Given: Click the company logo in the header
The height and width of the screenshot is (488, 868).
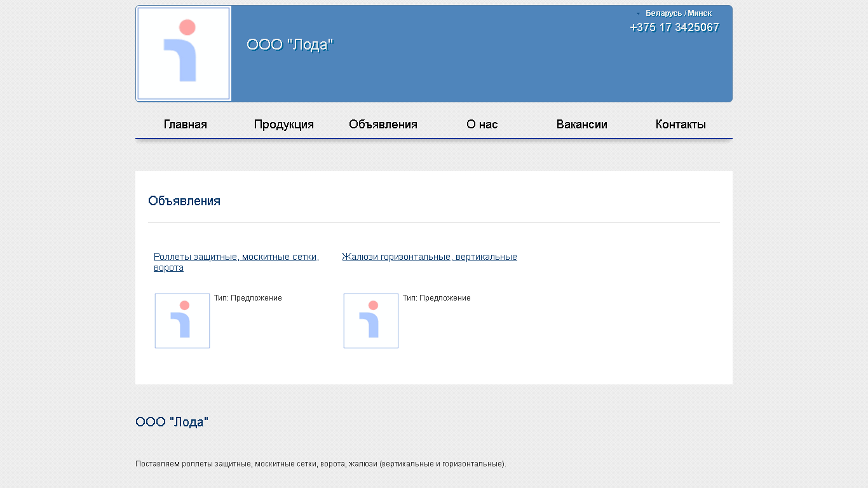Looking at the screenshot, I should tap(184, 54).
